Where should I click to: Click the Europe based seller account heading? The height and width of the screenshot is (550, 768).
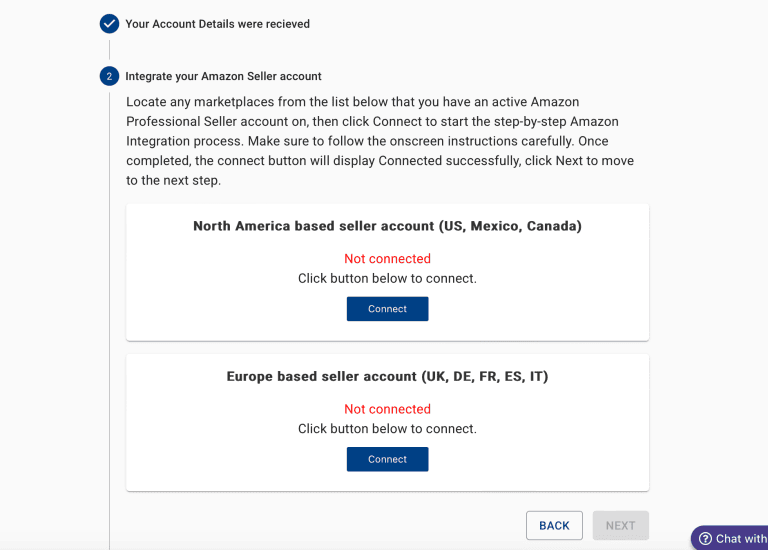click(387, 376)
